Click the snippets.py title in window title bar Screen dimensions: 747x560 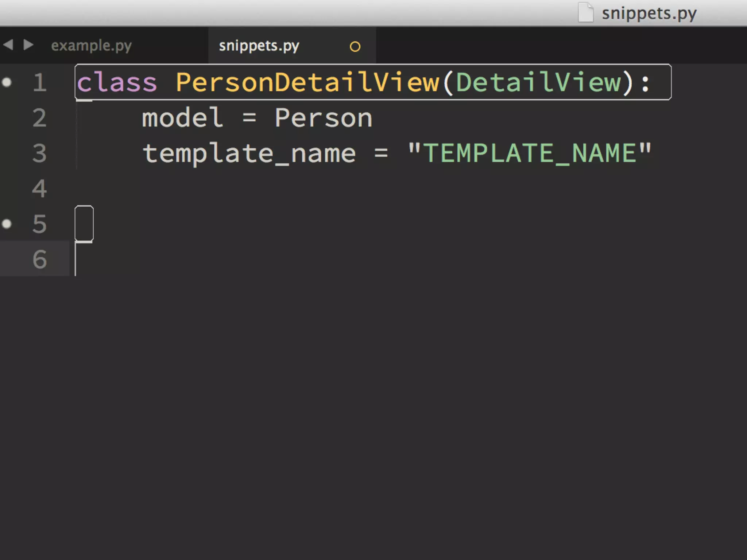tap(649, 14)
